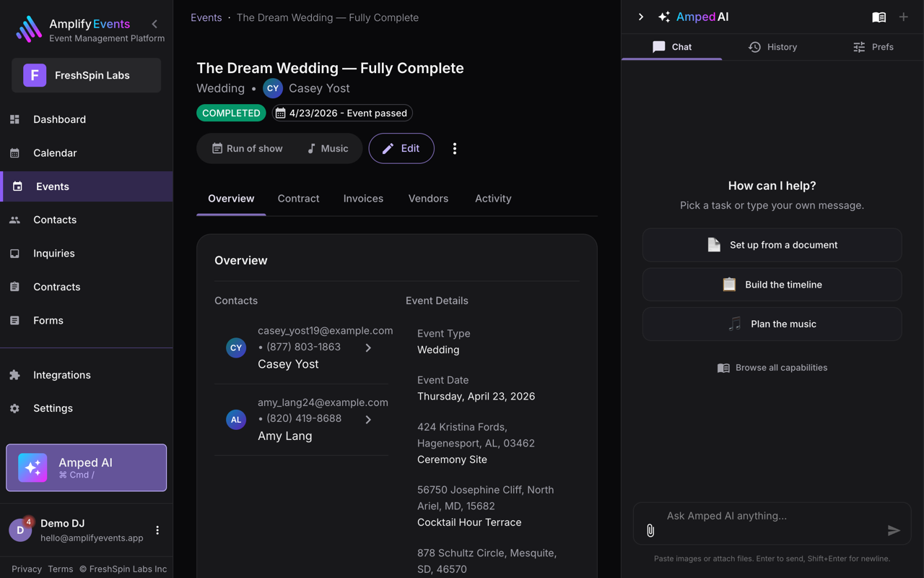Go to the Calendar page

click(x=87, y=153)
